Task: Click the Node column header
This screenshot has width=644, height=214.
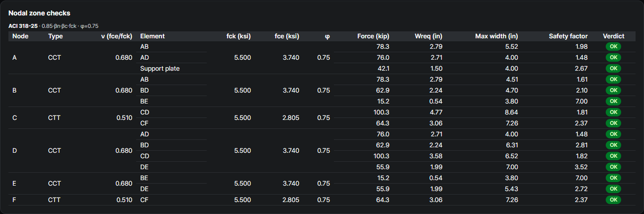Action: pyautogui.click(x=20, y=36)
